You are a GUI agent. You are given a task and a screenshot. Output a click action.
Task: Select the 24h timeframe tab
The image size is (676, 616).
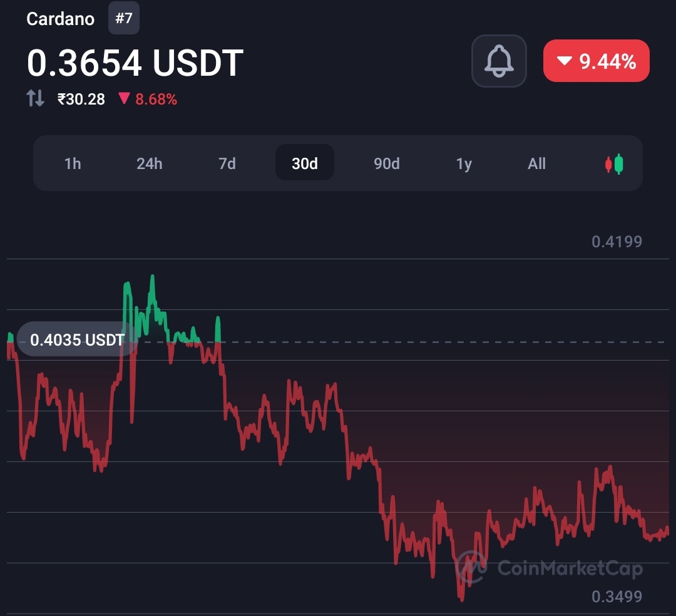[x=149, y=163]
